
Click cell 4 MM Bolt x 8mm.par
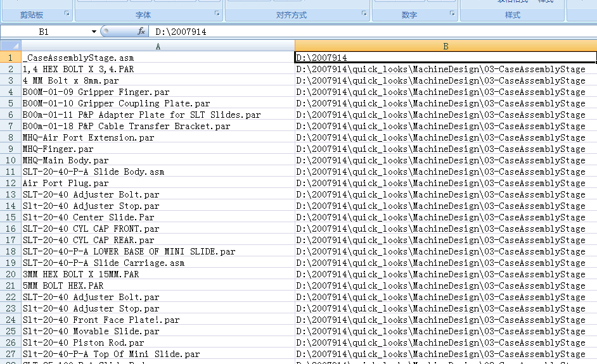[158, 80]
